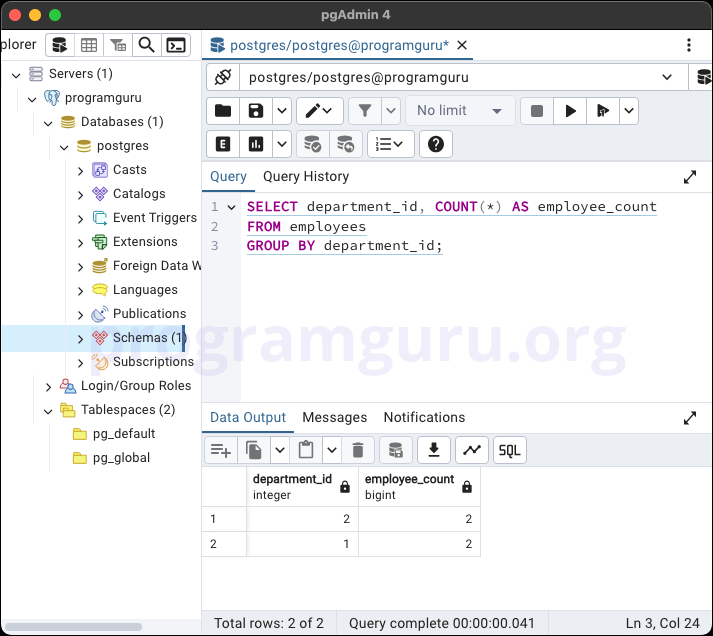Download results as file icon
Viewport: 713px width, 636px height.
[434, 450]
